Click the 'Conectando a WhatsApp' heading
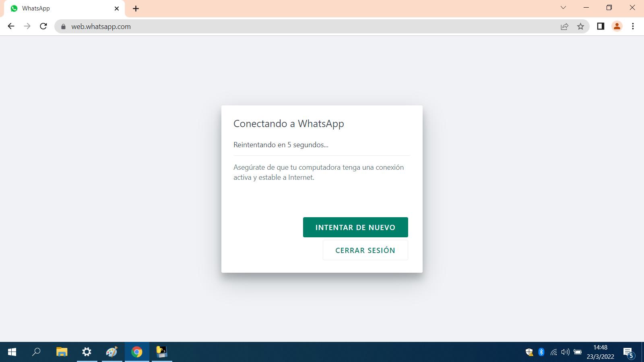This screenshot has width=644, height=362. pyautogui.click(x=289, y=123)
